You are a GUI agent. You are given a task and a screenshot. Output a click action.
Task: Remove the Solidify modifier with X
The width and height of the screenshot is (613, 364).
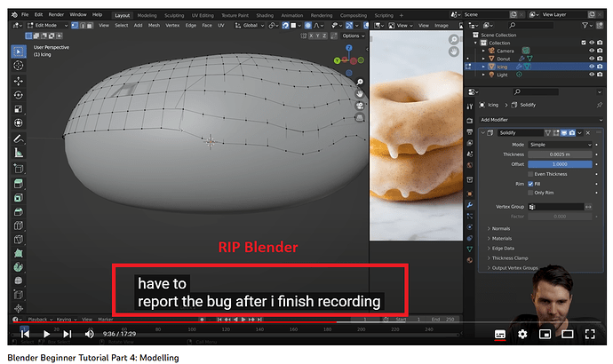pyautogui.click(x=588, y=133)
